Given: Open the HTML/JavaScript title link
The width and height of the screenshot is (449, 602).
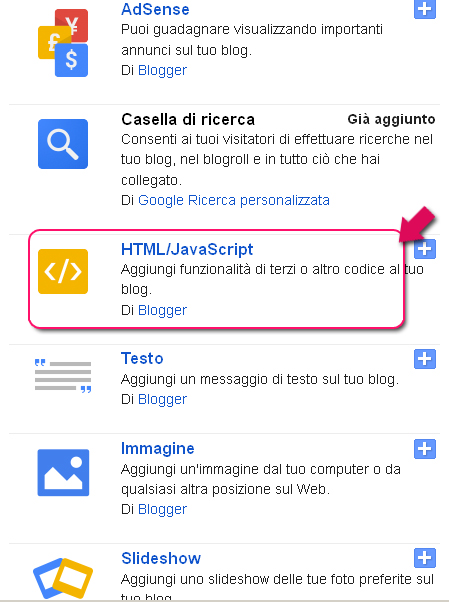Looking at the screenshot, I should pos(187,249).
